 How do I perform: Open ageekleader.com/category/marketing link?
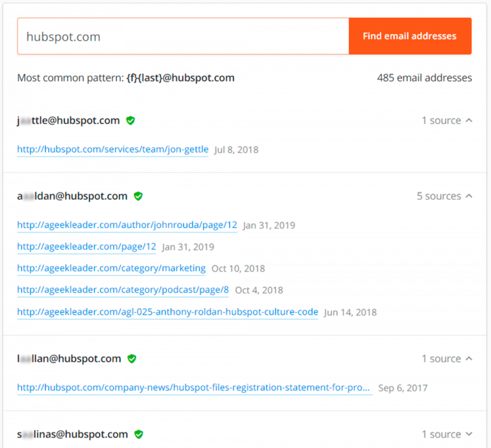pos(111,268)
